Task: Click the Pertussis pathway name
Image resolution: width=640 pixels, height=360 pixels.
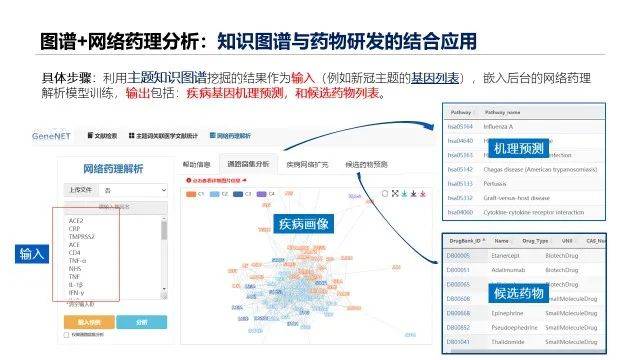Action: click(x=495, y=184)
